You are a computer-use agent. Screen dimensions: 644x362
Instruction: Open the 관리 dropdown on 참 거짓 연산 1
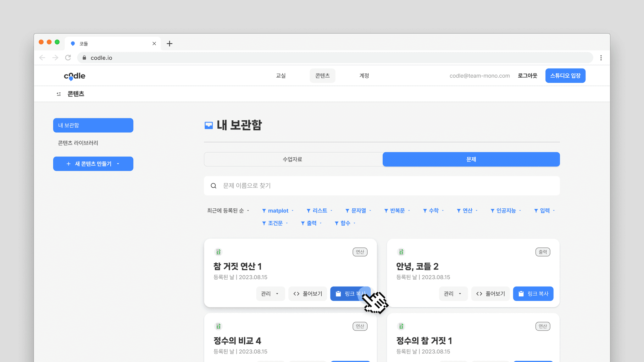coord(270,293)
